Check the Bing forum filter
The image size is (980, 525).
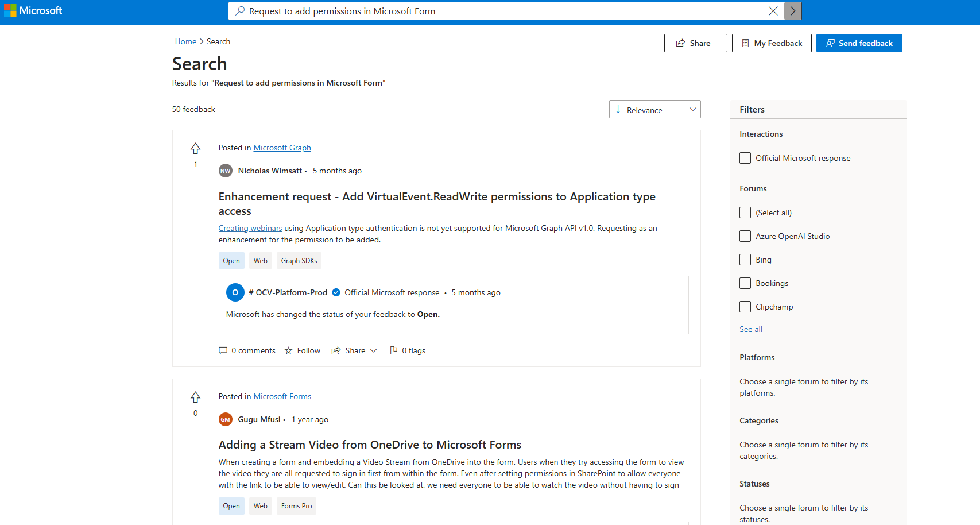click(745, 260)
